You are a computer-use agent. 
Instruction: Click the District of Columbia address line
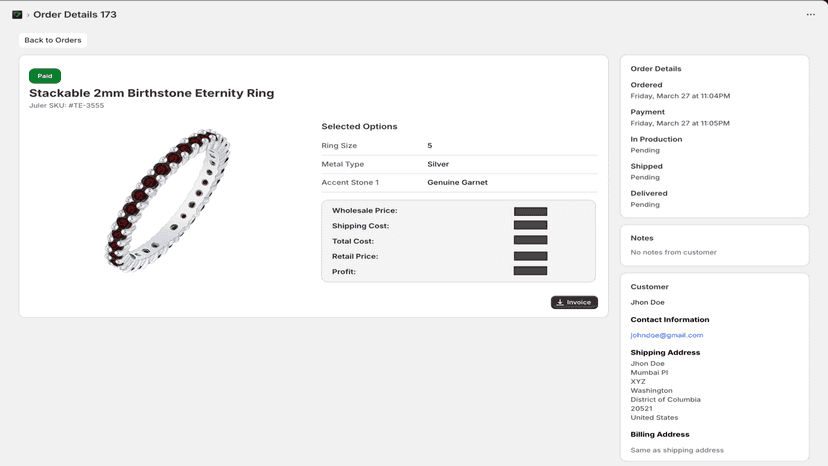665,399
